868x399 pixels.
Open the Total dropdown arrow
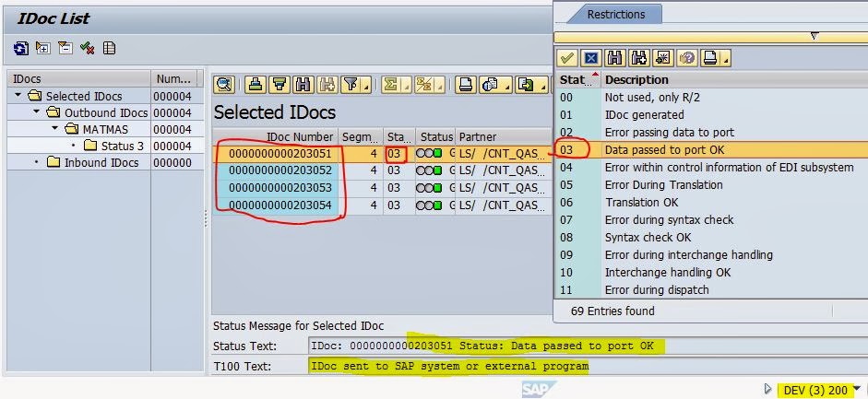coord(407,86)
